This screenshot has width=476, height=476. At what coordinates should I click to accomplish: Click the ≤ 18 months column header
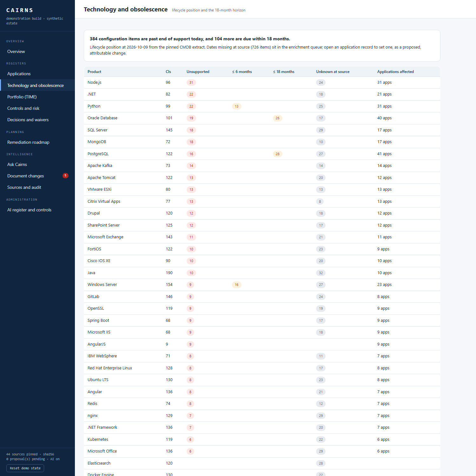[284, 72]
